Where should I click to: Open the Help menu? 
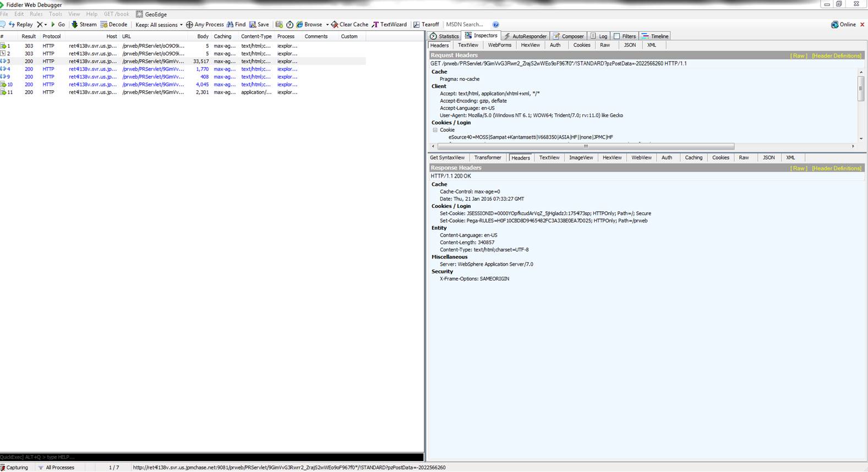[91, 14]
